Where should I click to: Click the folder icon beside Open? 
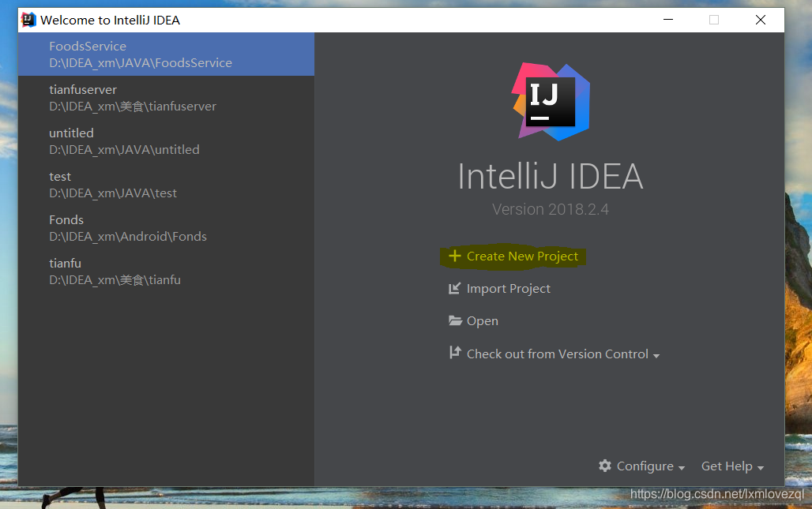coord(455,320)
